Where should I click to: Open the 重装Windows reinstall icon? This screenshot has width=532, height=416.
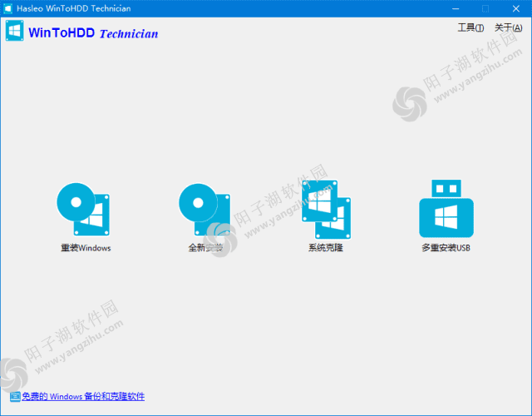83,209
